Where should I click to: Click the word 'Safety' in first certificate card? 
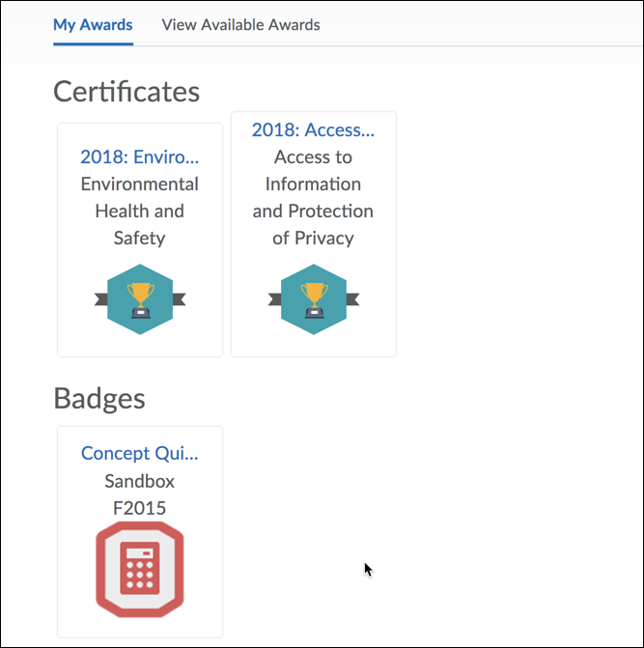(x=140, y=238)
